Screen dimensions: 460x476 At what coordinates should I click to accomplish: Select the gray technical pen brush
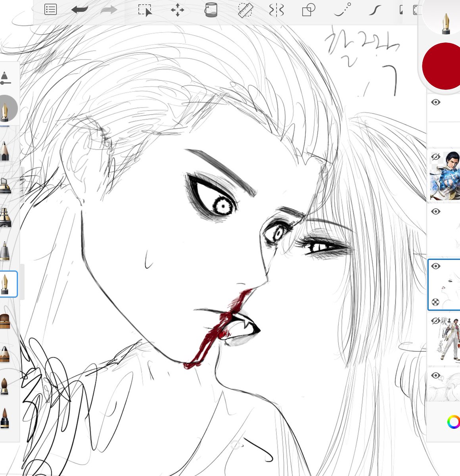[x=4, y=251]
